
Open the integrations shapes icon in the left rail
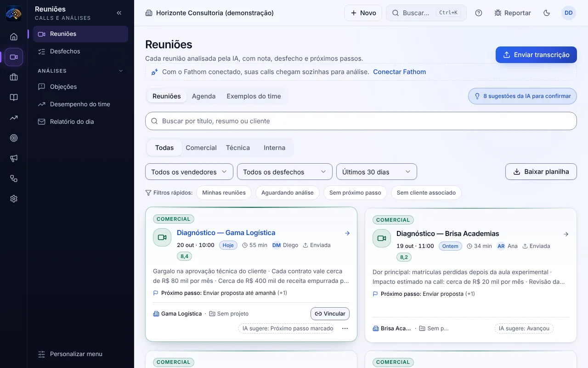[x=14, y=178]
